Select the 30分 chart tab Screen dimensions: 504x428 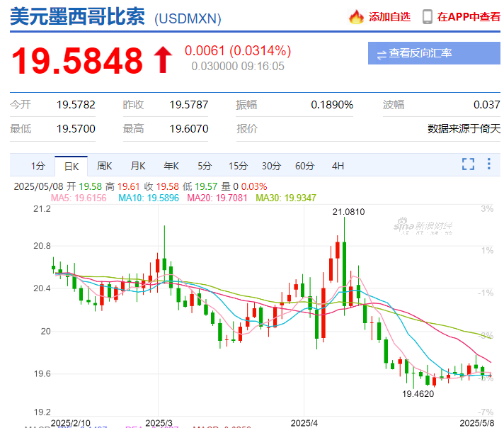271,166
